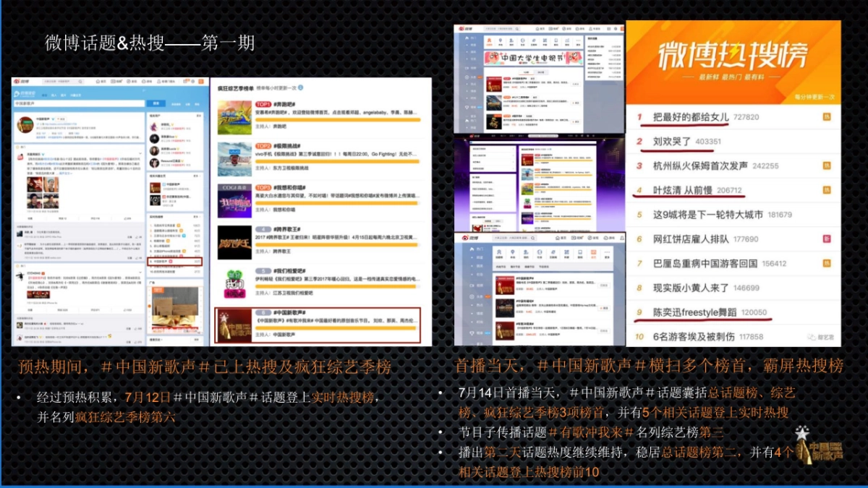The width and height of the screenshot is (868, 488).
Task: Switch to the 图片 search results tab
Action: point(63,95)
